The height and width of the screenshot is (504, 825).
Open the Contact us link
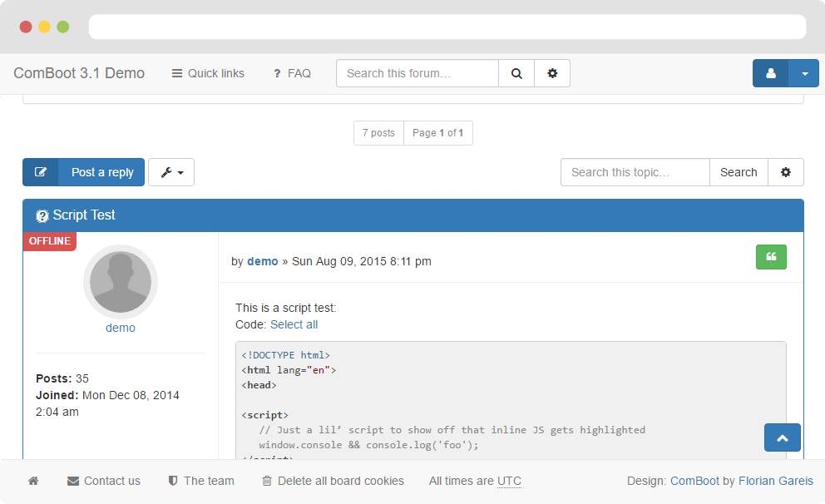pos(104,481)
